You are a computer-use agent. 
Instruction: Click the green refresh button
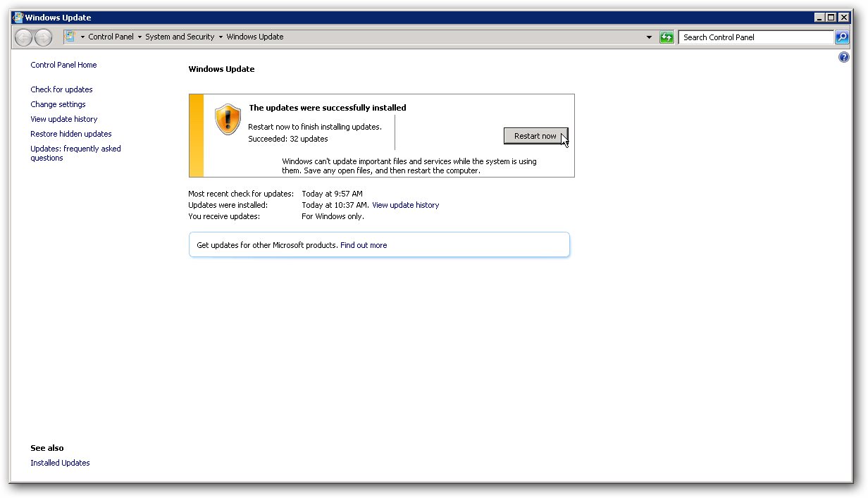(666, 37)
